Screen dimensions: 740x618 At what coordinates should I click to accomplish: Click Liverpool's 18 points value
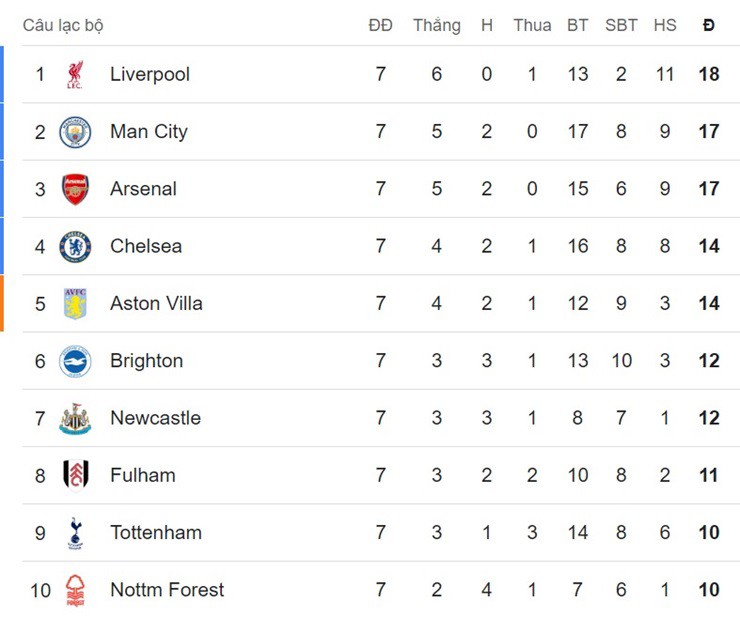tap(709, 74)
